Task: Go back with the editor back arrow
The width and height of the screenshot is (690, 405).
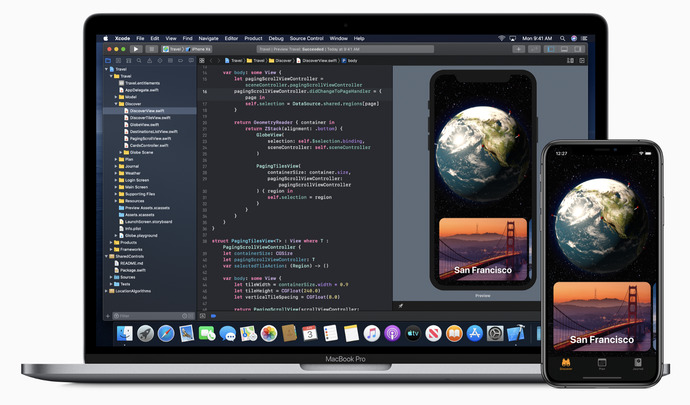Action: click(211, 61)
